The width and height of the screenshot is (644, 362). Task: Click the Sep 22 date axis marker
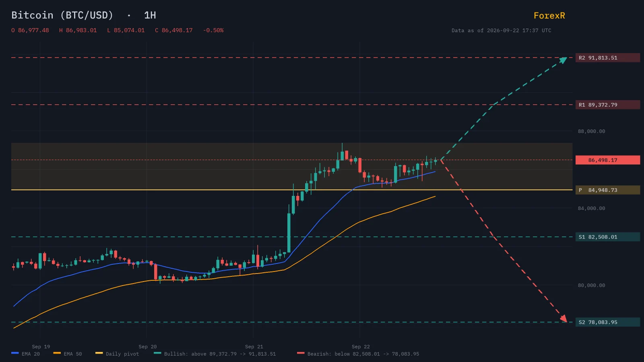361,347
